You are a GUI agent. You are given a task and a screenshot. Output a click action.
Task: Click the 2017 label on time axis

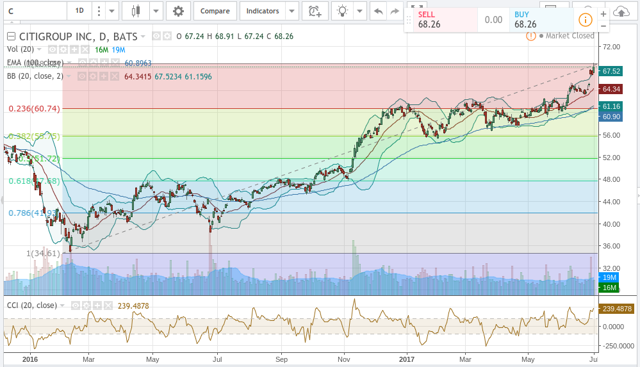coord(407,359)
